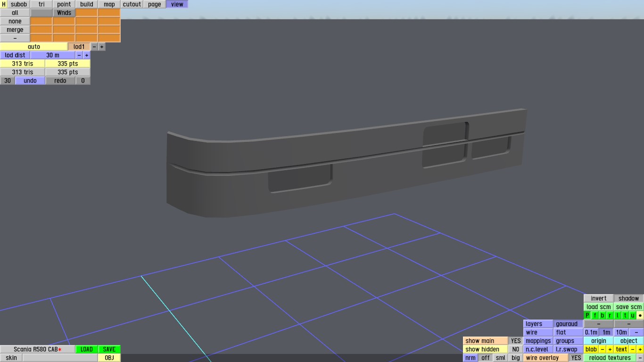Toggle the shadow option
Image resolution: width=644 pixels, height=362 pixels.
click(629, 298)
